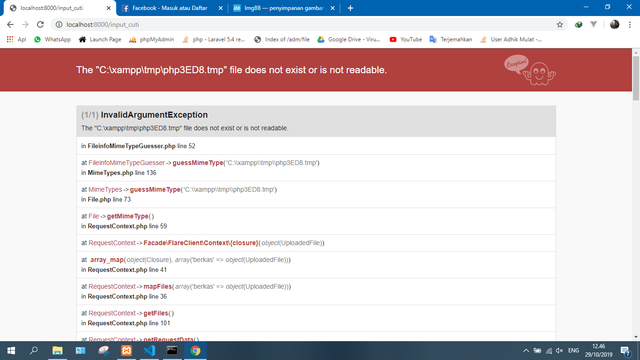Open the Google Drive bookmark
The image size is (640, 360).
(349, 40)
